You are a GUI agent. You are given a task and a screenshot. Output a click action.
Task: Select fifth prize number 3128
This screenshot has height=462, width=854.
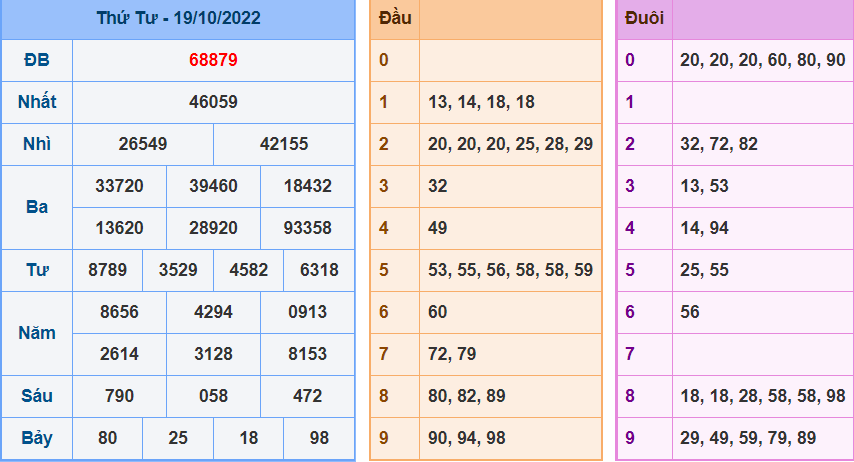click(214, 354)
